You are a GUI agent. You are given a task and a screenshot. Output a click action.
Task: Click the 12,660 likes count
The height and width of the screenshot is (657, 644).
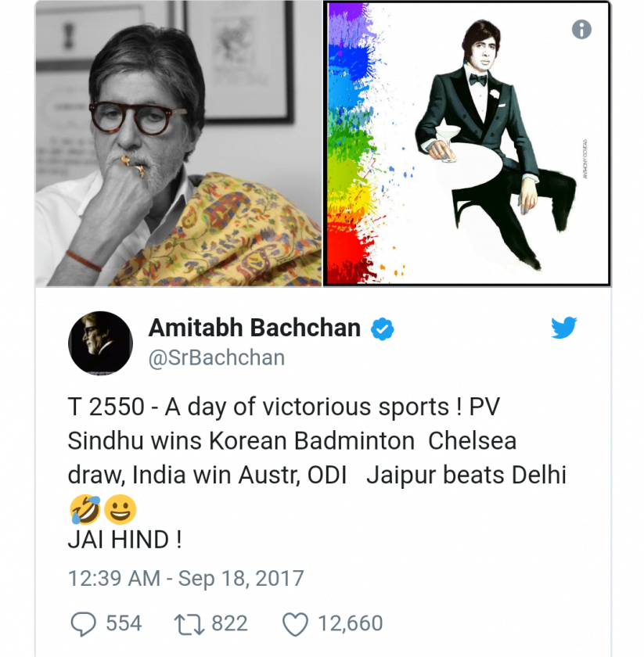pos(350,623)
